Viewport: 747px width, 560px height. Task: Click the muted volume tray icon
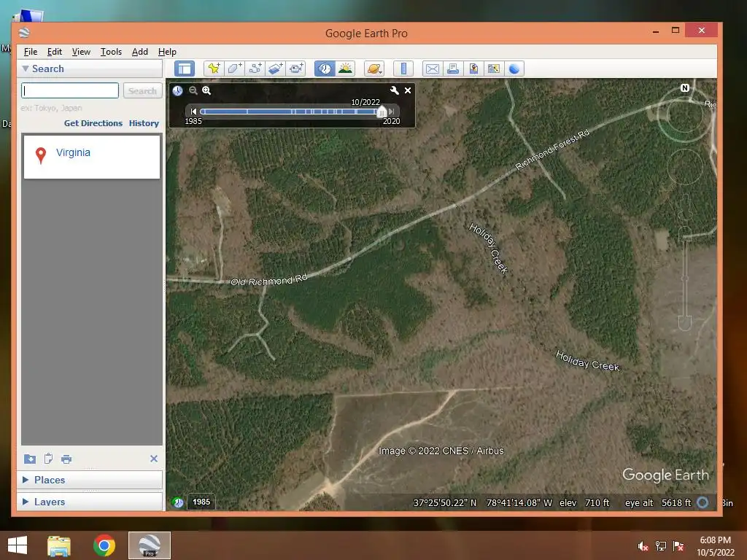point(643,546)
